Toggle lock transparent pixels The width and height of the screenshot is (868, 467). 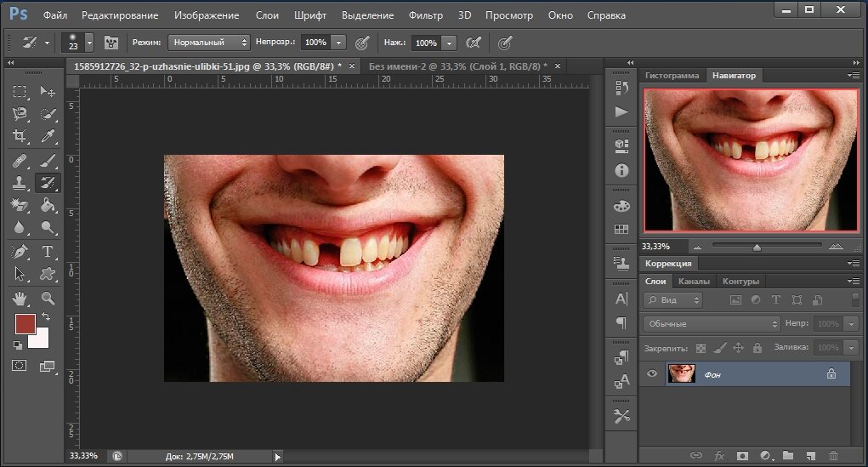[x=701, y=349]
